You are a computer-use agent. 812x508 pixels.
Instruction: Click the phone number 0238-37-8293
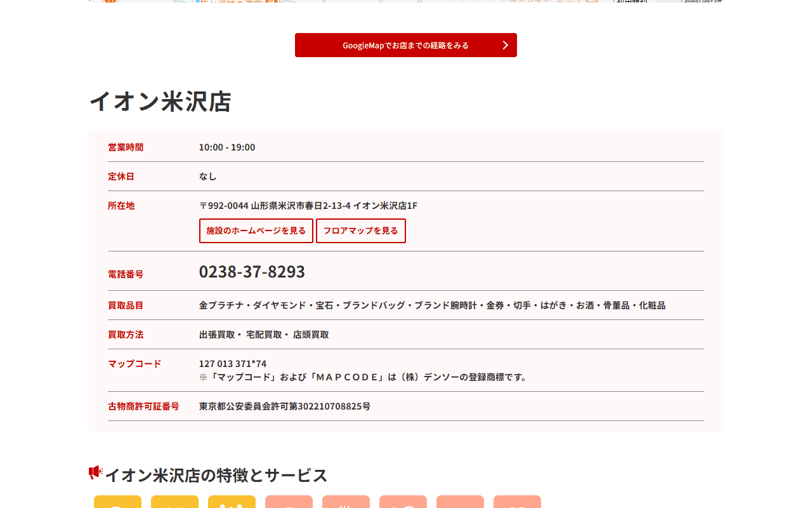click(x=252, y=271)
